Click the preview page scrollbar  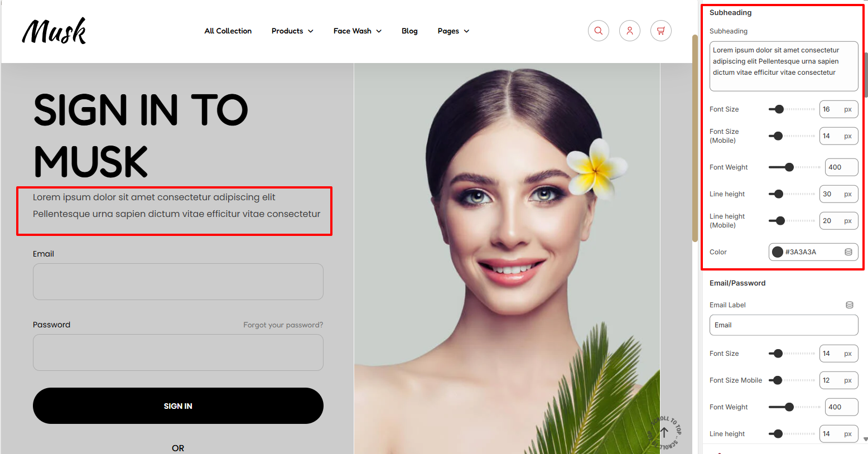pos(695,138)
